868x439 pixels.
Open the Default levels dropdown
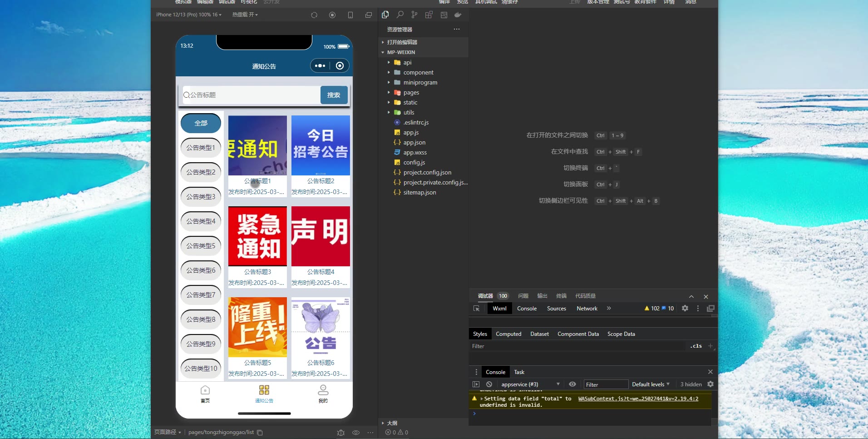[651, 384]
